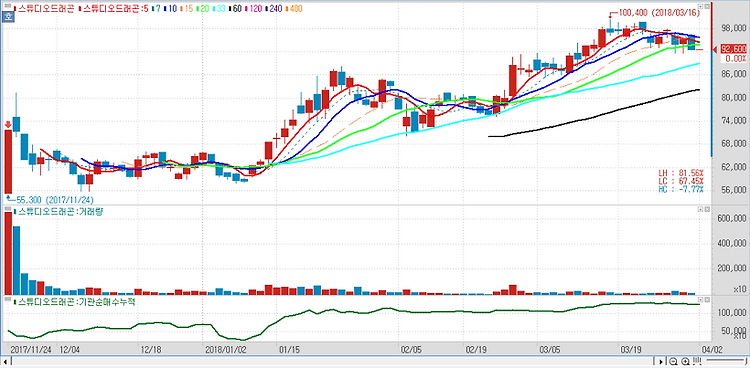
Task: Zoom out the chart with minus magnifier
Action: (x=673, y=362)
